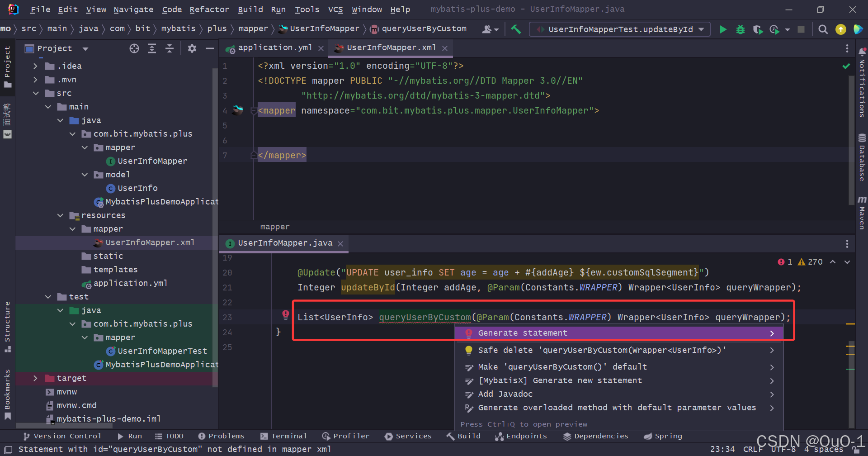Click the user account icon in toolbar
This screenshot has height=456, width=868.
pos(490,29)
